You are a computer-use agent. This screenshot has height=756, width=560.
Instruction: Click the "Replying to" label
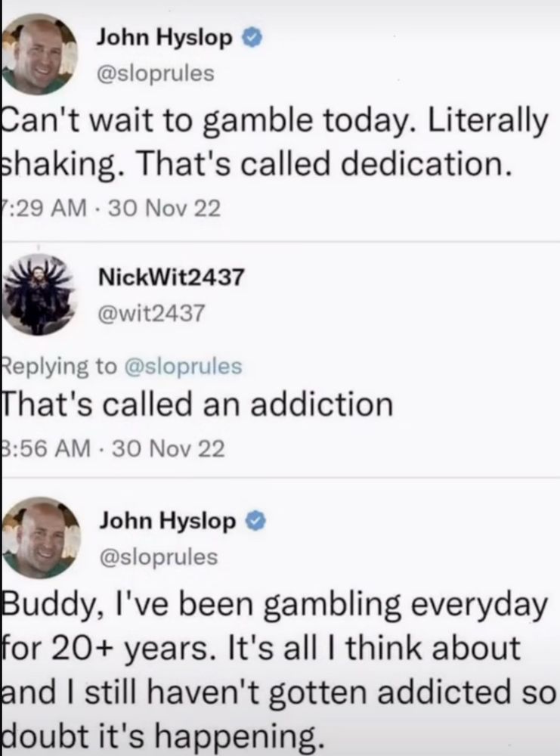[x=60, y=367]
